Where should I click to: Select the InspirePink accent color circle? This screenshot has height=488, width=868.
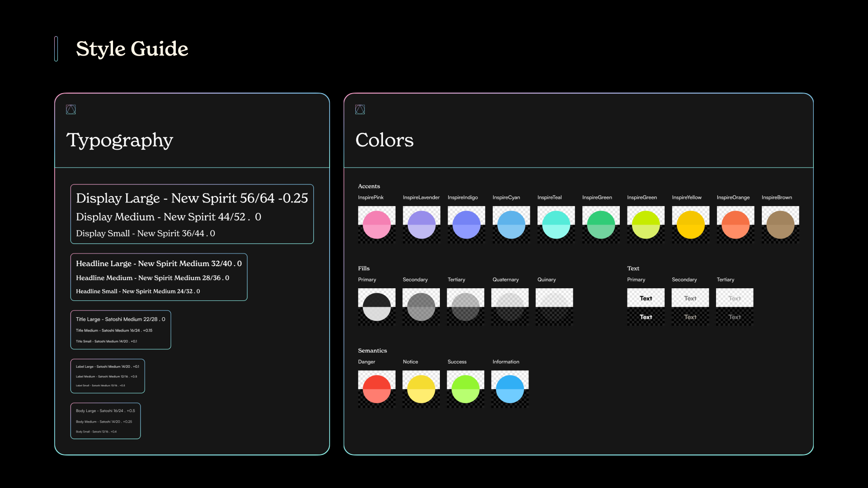377,223
